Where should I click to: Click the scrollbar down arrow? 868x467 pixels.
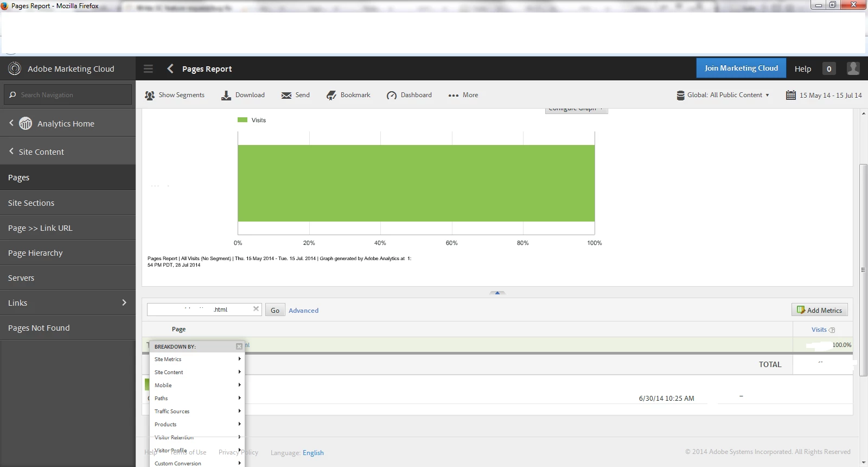[x=863, y=463]
